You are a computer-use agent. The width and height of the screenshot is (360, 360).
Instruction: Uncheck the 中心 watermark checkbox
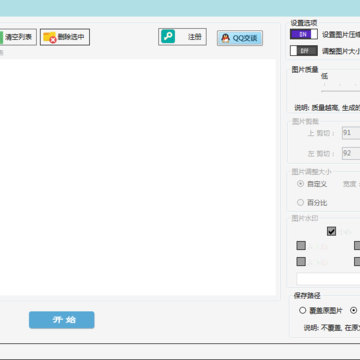click(331, 231)
